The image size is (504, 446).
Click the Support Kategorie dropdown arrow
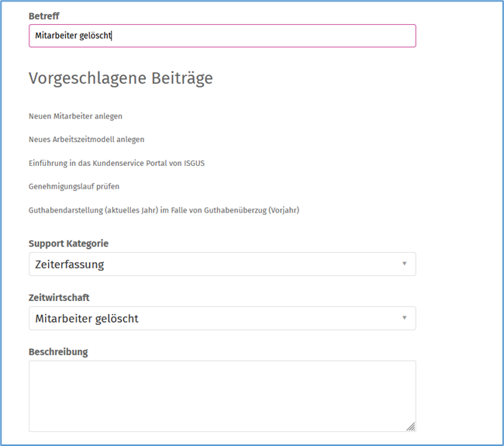(404, 264)
